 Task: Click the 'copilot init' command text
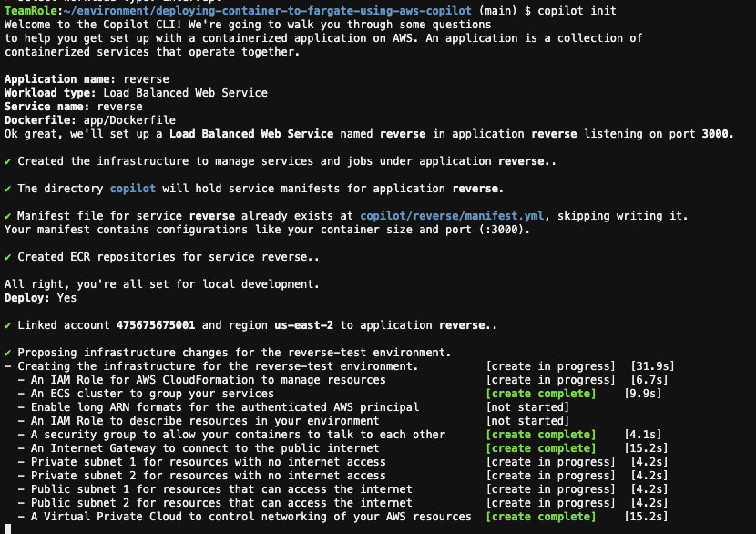click(x=577, y=10)
